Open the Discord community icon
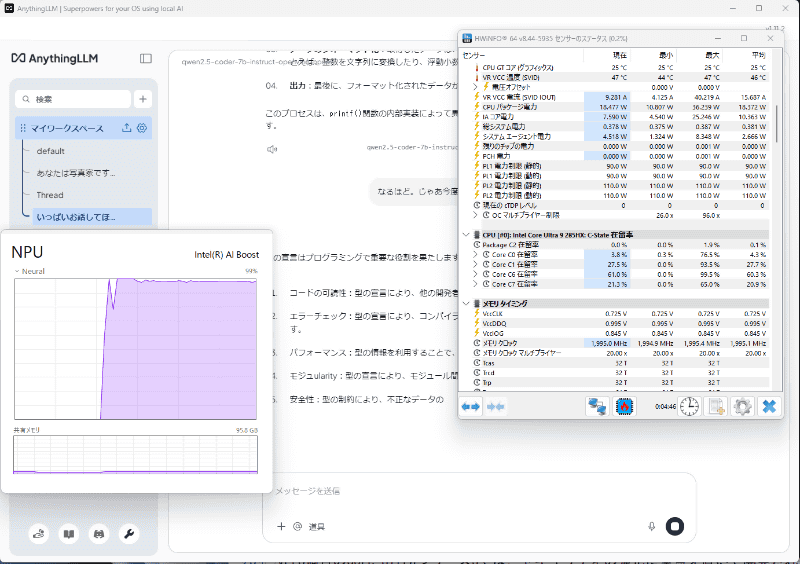The height and width of the screenshot is (564, 800). pyautogui.click(x=99, y=534)
